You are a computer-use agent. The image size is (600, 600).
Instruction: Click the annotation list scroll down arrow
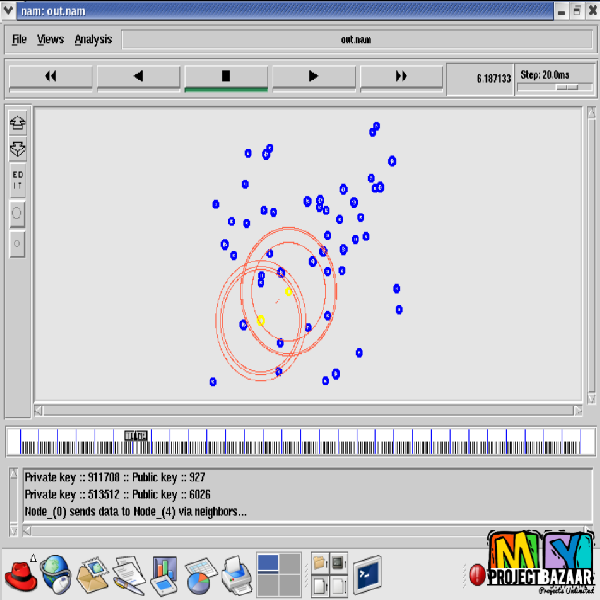click(x=14, y=530)
